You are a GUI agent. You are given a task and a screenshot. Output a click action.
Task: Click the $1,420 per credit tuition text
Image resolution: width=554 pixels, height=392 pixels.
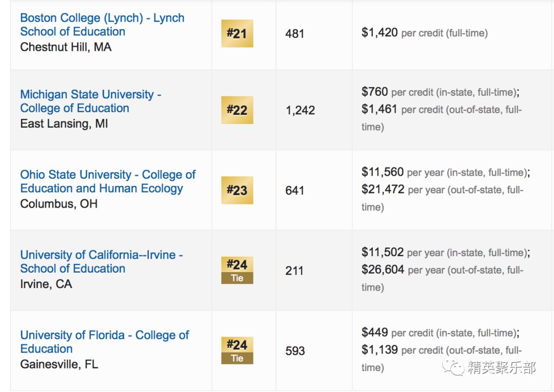point(424,33)
